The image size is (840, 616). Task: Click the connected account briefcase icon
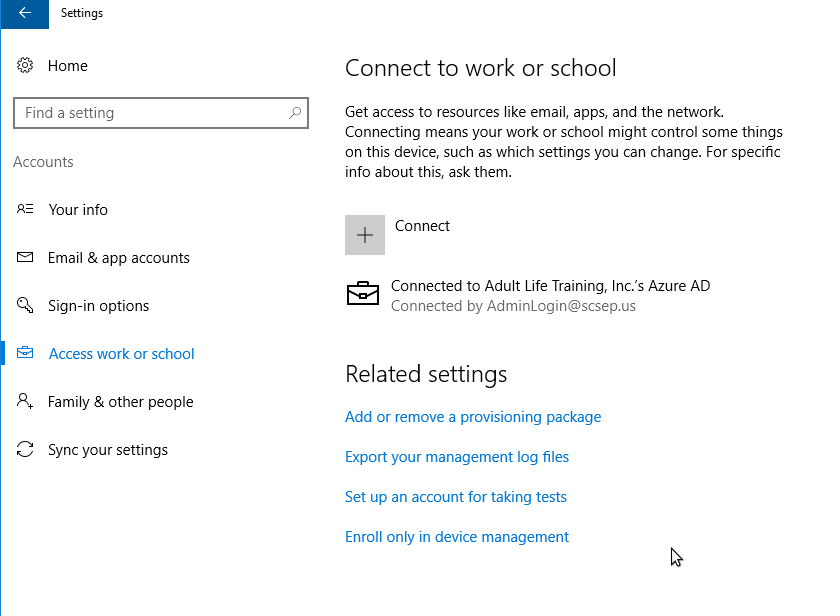tap(363, 293)
